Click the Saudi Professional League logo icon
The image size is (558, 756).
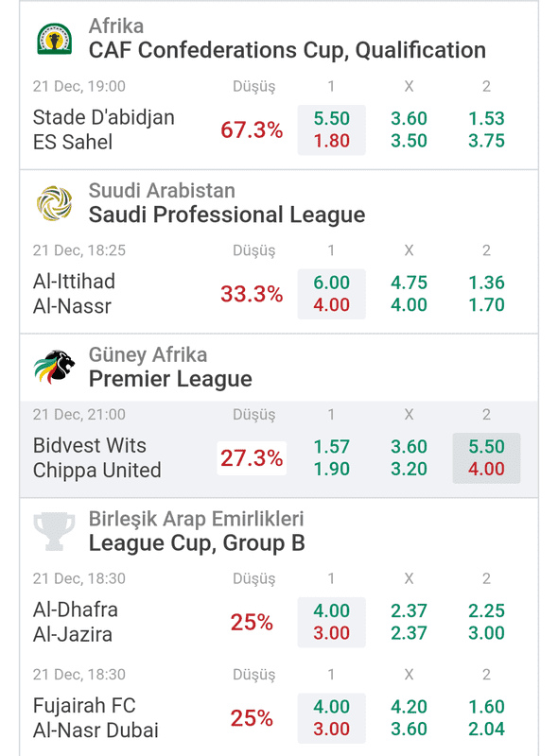55,203
